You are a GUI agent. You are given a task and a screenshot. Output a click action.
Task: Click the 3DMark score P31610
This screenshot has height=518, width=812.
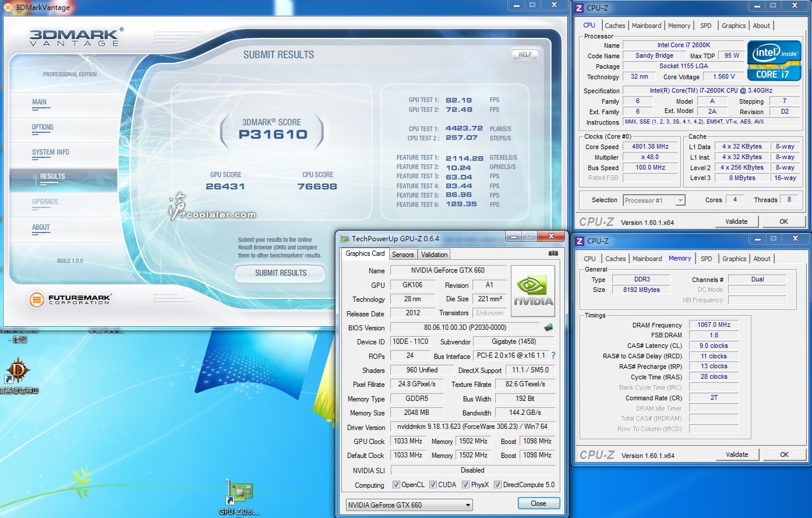[273, 135]
